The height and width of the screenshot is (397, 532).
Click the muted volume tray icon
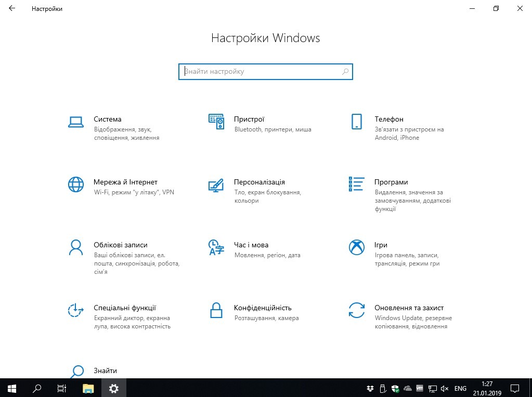point(445,389)
